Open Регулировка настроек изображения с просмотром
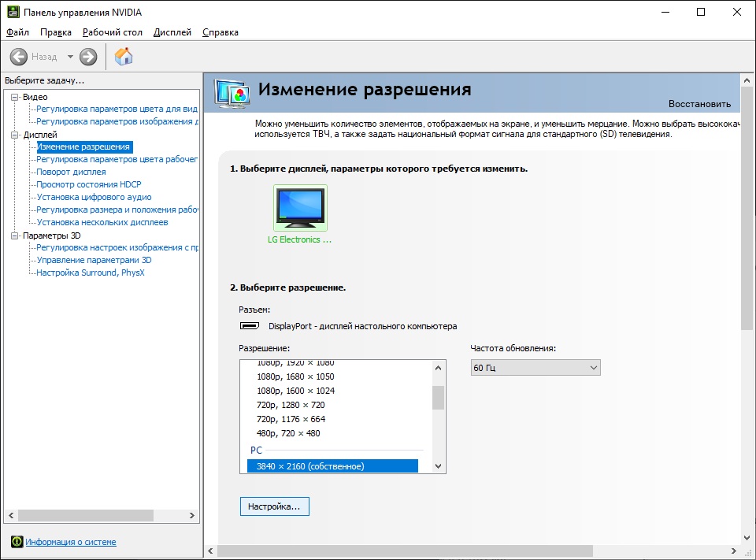The width and height of the screenshot is (756, 560). tap(117, 247)
